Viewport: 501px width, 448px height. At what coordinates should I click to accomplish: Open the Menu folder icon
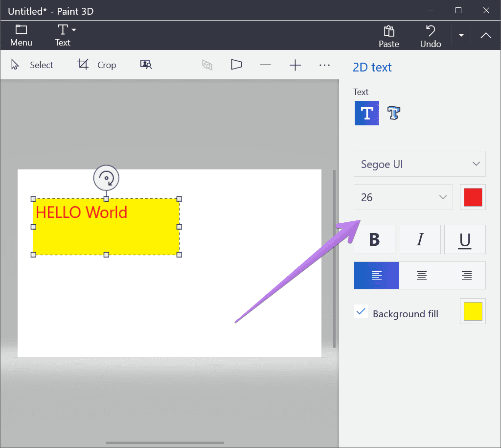pyautogui.click(x=21, y=30)
